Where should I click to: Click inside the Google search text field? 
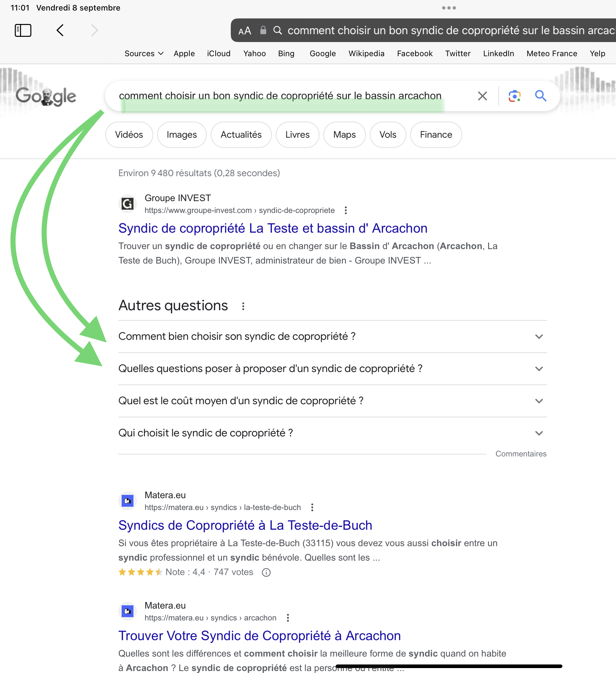(x=280, y=96)
